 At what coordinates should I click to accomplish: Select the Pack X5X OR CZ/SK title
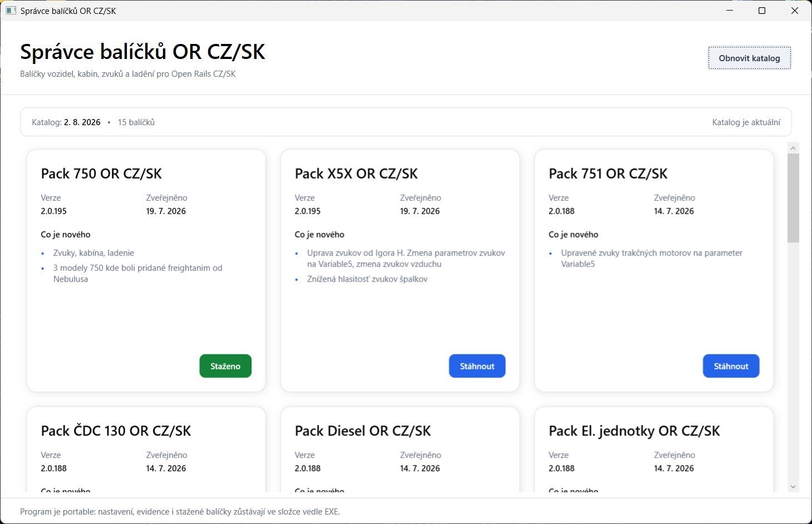click(356, 174)
